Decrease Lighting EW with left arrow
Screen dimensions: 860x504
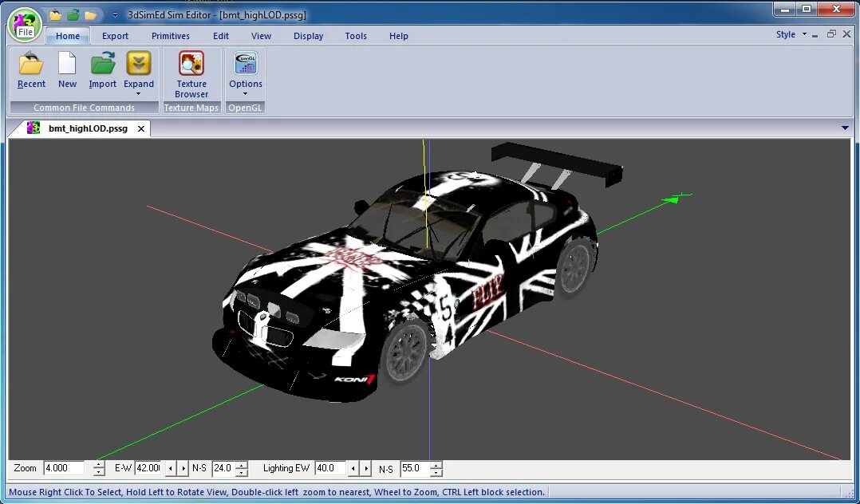click(x=353, y=468)
